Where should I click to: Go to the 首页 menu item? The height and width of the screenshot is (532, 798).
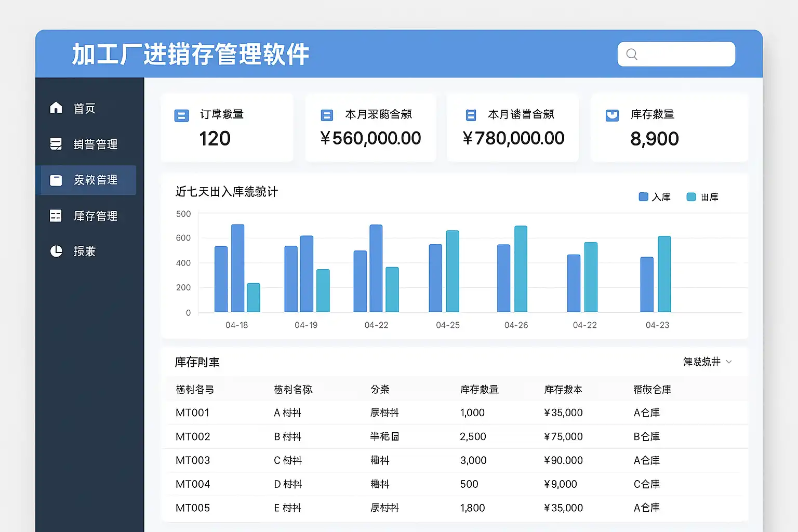click(84, 109)
